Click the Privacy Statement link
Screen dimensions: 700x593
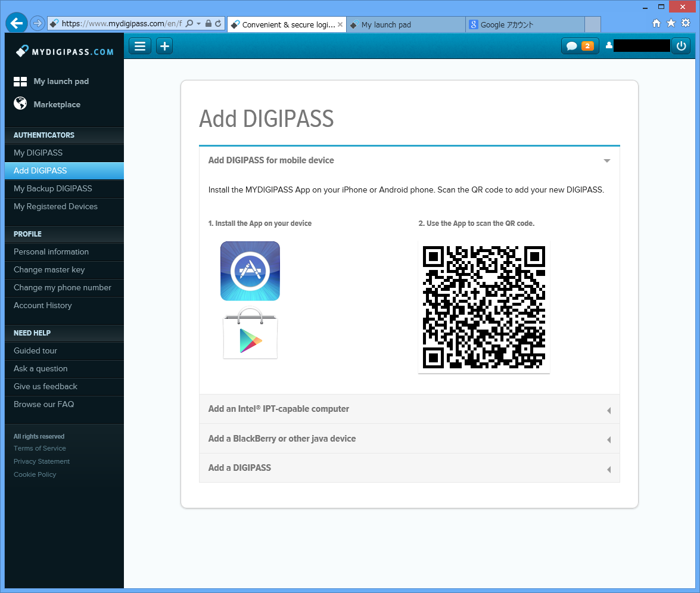point(42,461)
